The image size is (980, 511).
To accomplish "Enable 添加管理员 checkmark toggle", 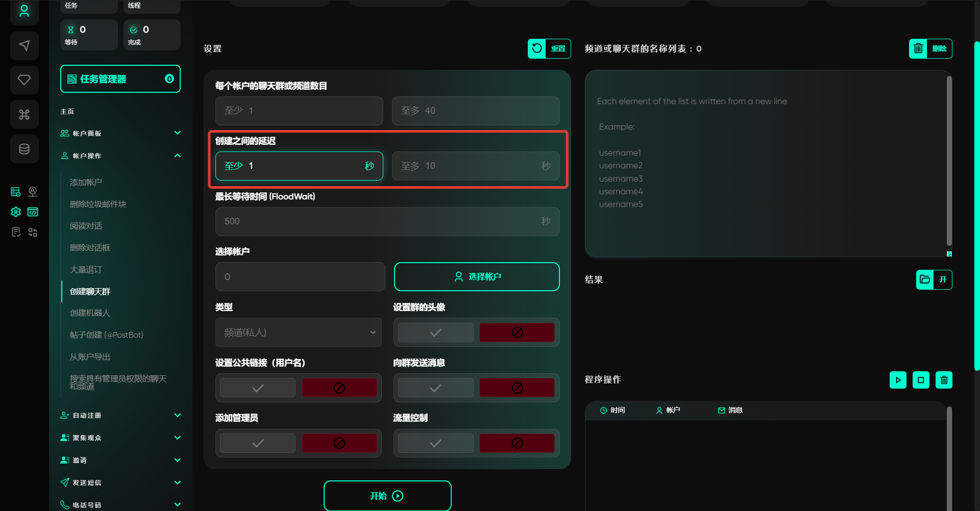I will (x=258, y=443).
